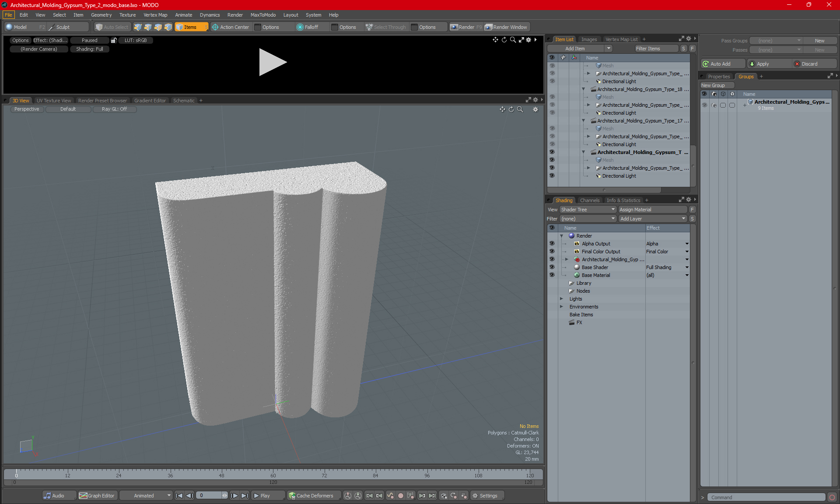Toggle visibility of Base Material
840x504 pixels.
click(x=552, y=275)
